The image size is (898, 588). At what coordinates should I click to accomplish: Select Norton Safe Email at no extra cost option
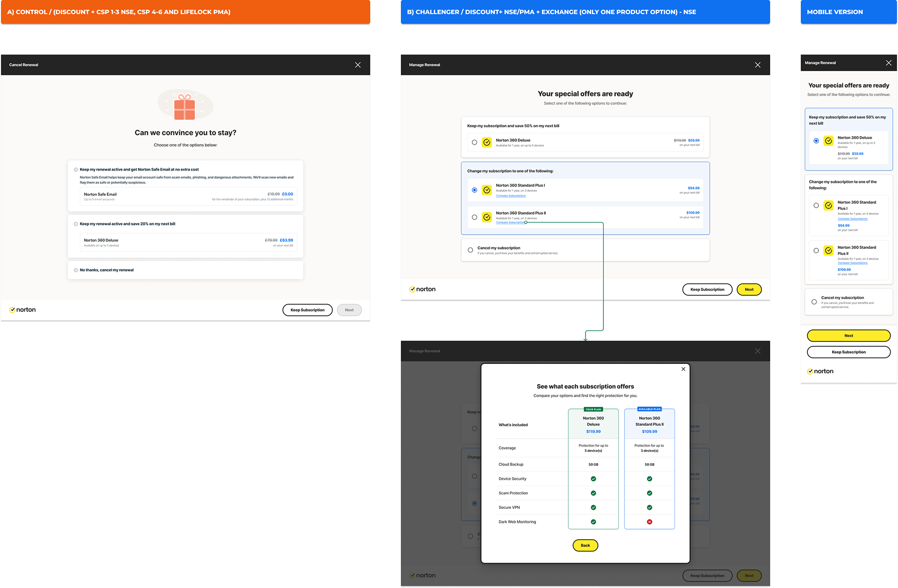pyautogui.click(x=76, y=170)
